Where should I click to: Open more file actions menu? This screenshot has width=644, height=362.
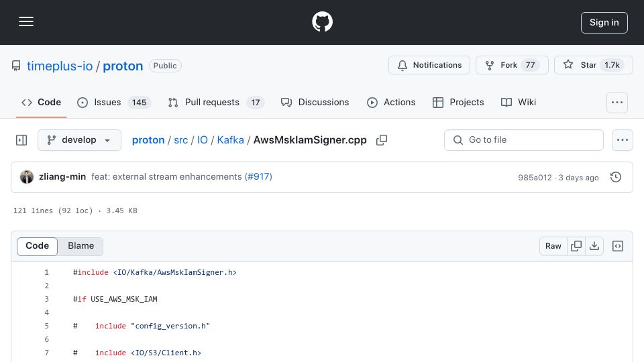(x=623, y=140)
